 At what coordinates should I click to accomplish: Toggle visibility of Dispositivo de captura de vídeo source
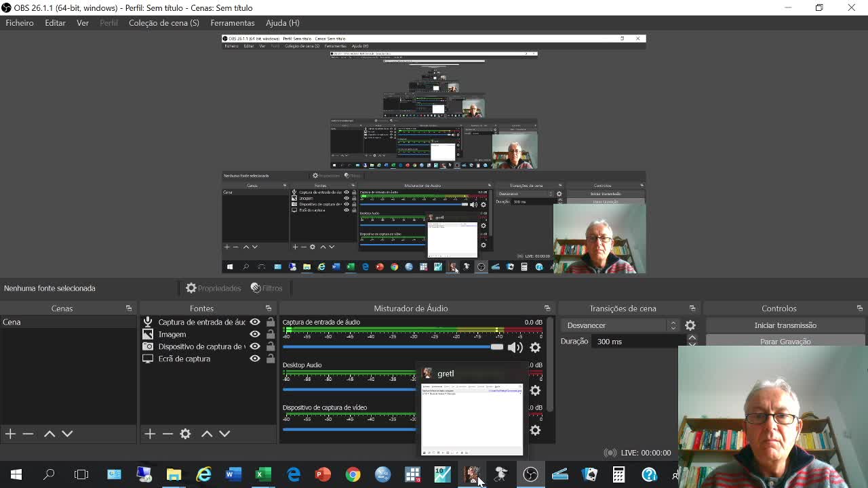(x=255, y=346)
